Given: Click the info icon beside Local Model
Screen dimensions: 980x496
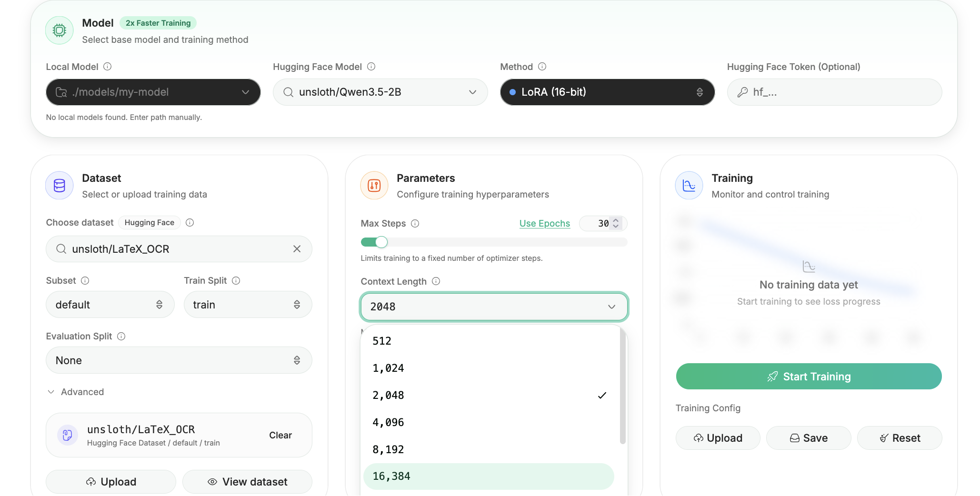Looking at the screenshot, I should point(108,67).
